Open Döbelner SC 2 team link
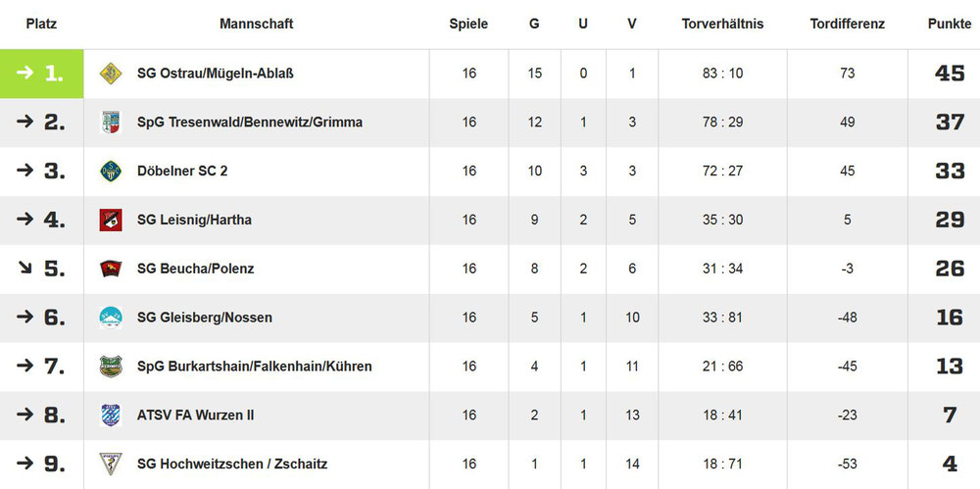 click(x=182, y=171)
